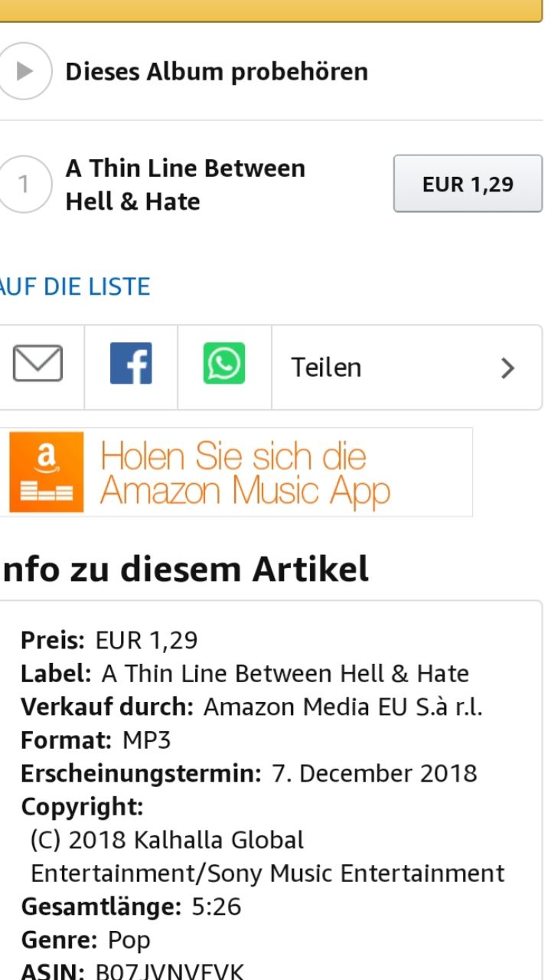Buy track with EUR 1,29 button
The height and width of the screenshot is (980, 551).
pyautogui.click(x=468, y=184)
